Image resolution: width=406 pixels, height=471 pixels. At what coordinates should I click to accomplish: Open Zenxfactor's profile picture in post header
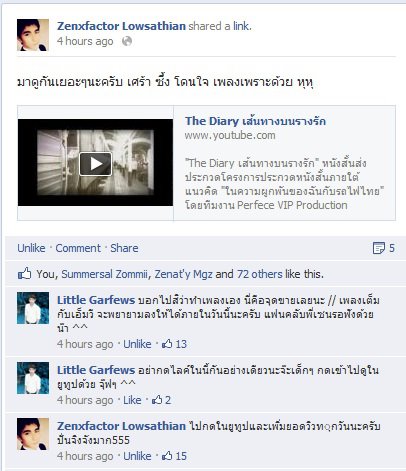tap(33, 35)
